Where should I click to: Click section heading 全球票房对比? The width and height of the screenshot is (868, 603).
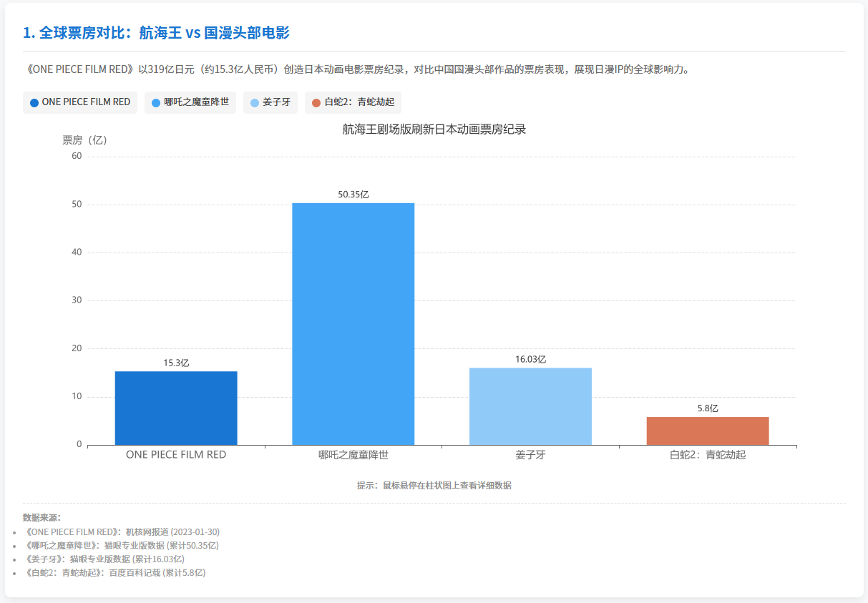(156, 33)
